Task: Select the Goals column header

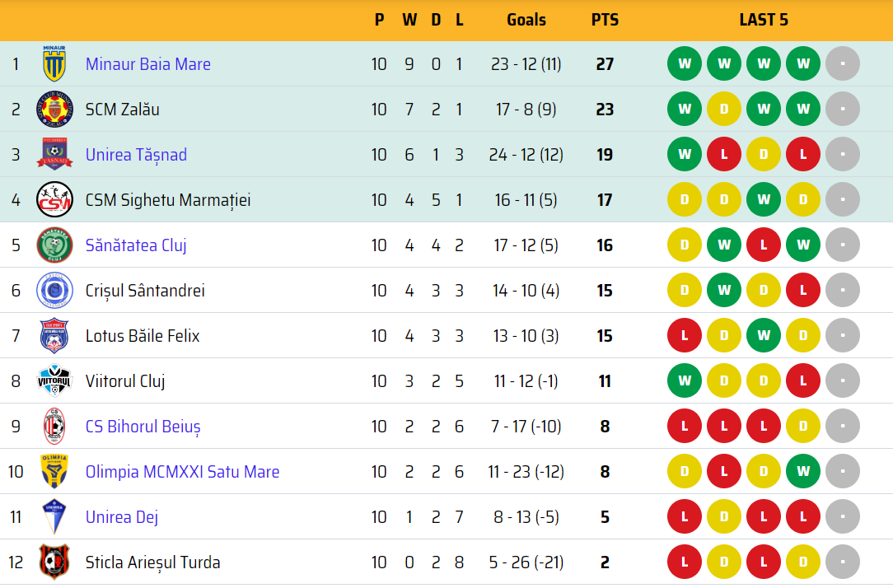Action: [526, 20]
